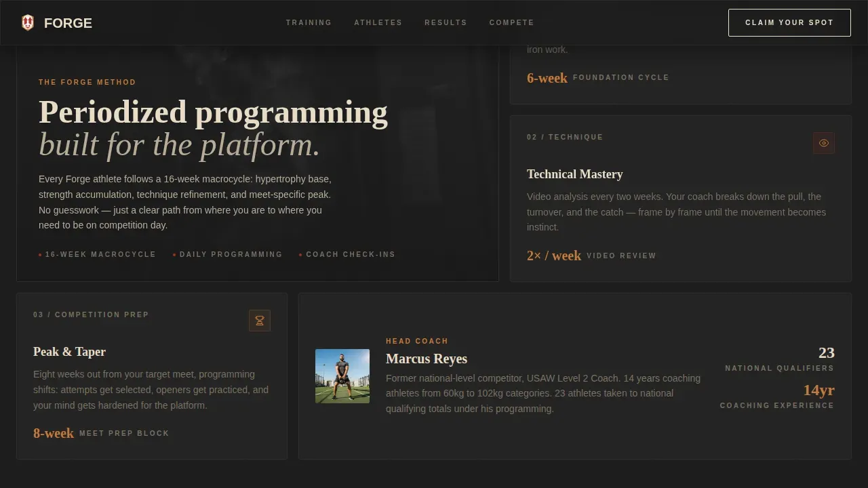Image resolution: width=868 pixels, height=488 pixels.
Task: Click the Periodized programming headline
Action: tap(213, 113)
